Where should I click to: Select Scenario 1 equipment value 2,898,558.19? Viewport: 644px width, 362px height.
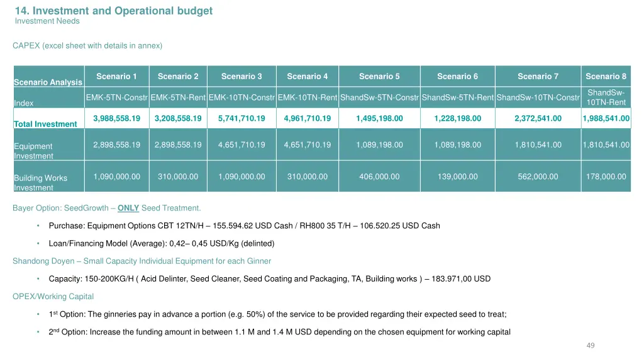(116, 145)
